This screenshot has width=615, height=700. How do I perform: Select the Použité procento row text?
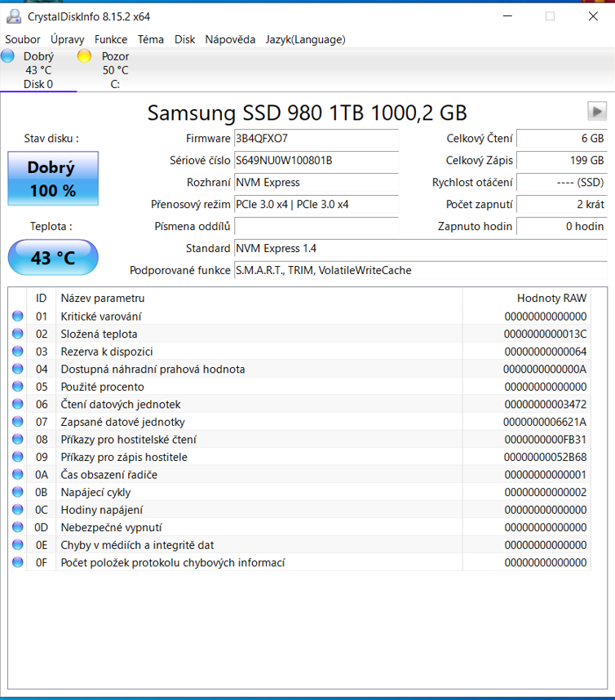pos(102,387)
